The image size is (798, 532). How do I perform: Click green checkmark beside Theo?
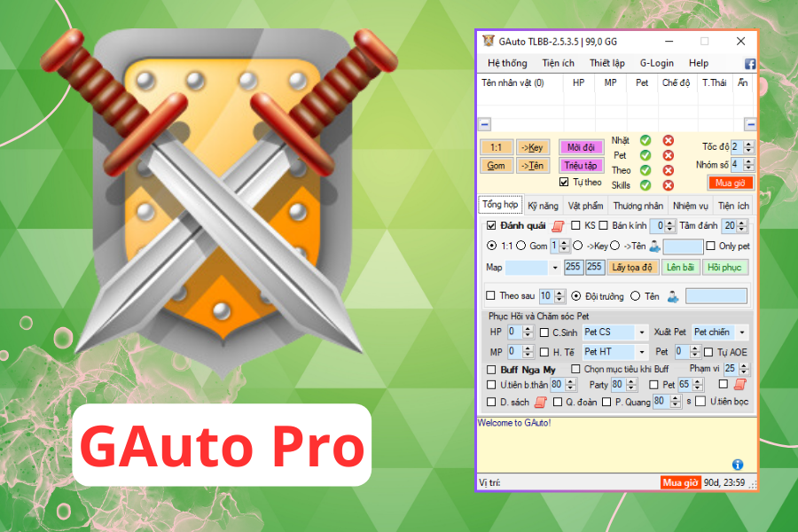tap(645, 170)
